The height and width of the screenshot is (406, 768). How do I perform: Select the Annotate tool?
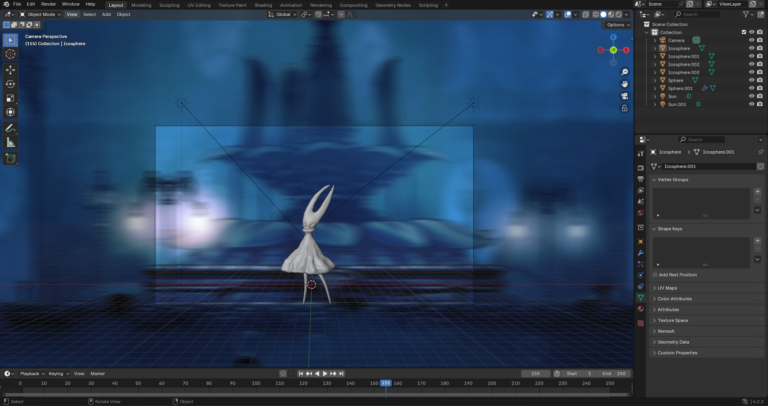point(11,128)
